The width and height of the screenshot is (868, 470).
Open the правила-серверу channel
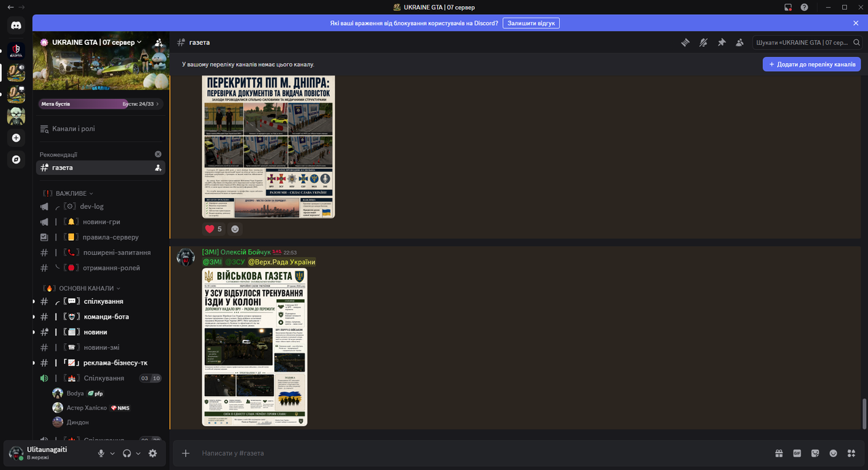click(100, 237)
